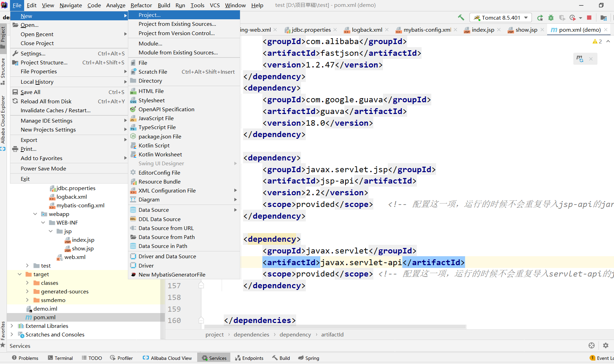
Task: Collapse the WEB-INF folder node
Action: coord(43,222)
